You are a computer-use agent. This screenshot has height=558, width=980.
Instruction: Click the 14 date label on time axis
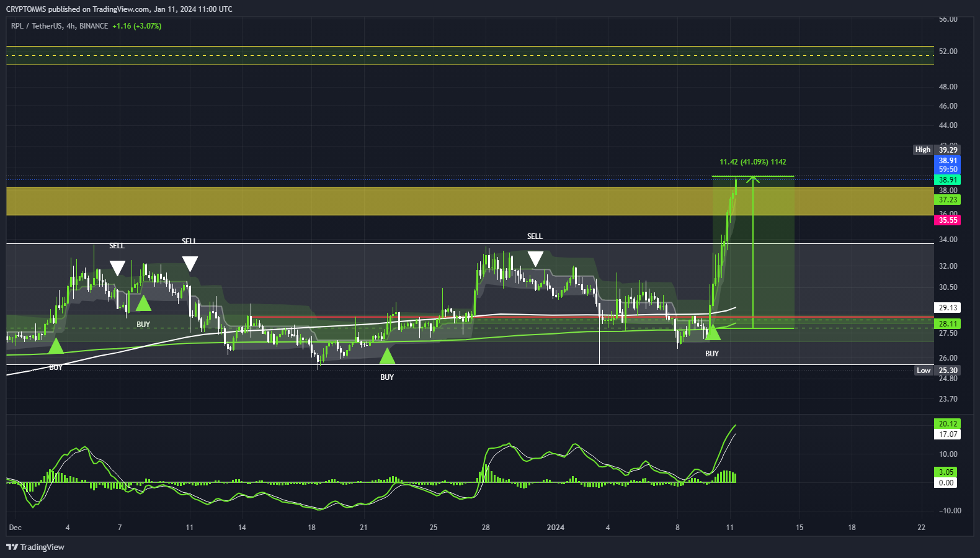[242, 528]
